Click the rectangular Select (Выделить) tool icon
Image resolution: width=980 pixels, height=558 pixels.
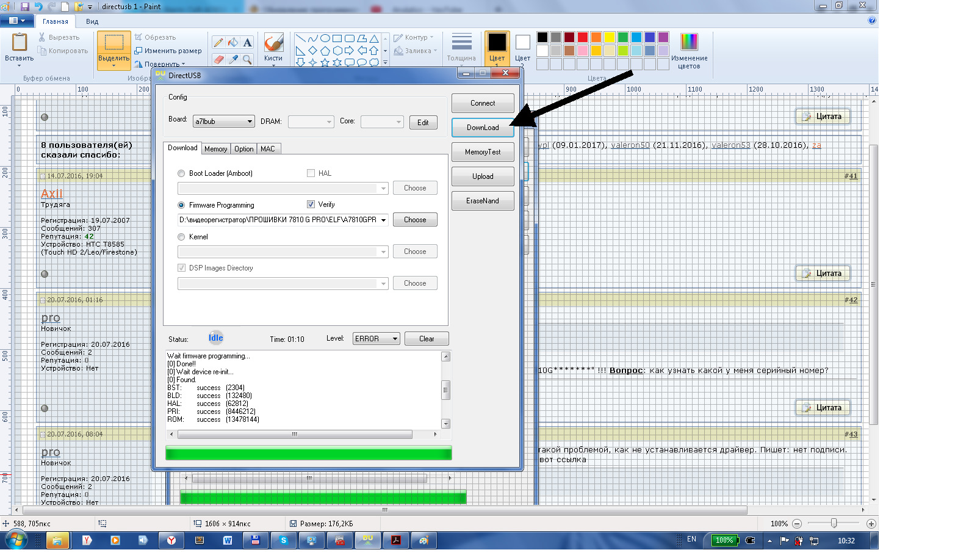114,42
